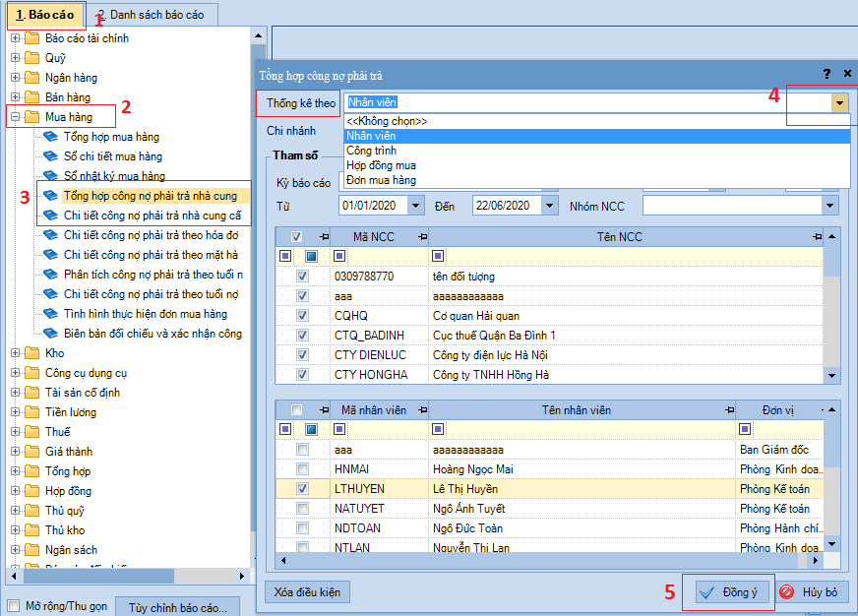Click the employee grid scroll-right arrow
The image size is (858, 616).
[x=816, y=560]
